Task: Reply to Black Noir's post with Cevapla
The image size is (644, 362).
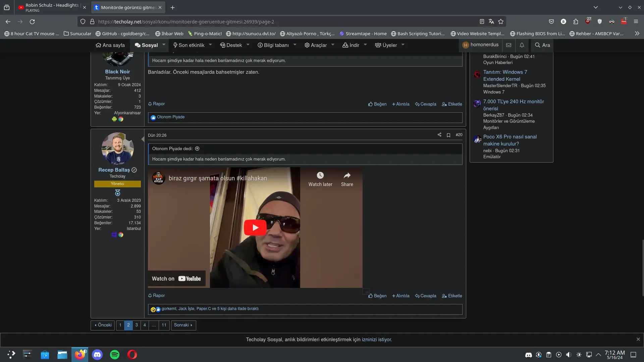Action: [x=426, y=104]
